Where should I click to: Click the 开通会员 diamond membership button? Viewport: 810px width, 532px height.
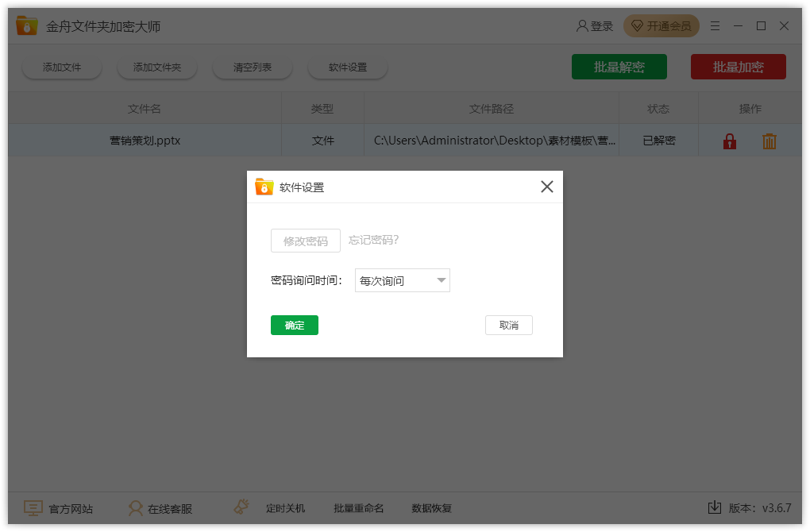[x=661, y=26]
